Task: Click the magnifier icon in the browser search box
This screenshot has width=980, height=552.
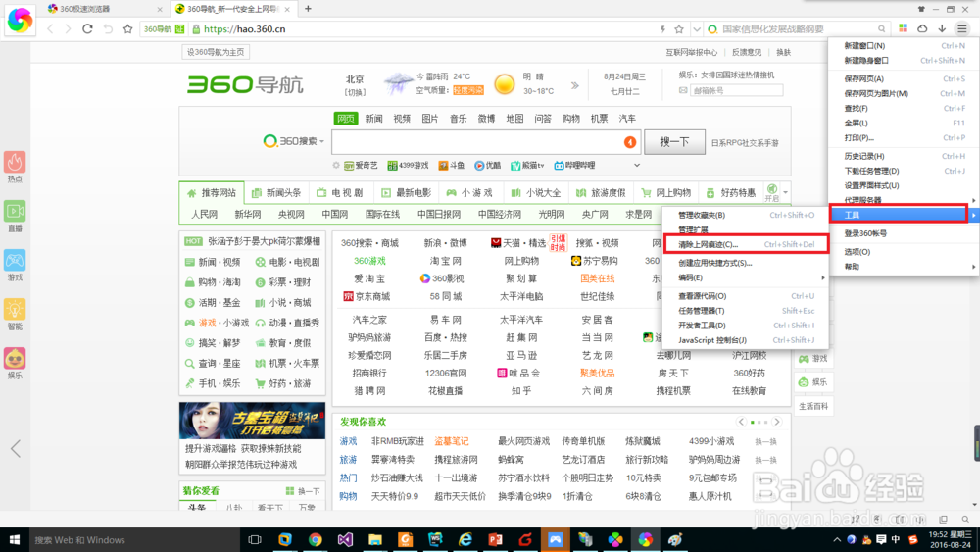Action: point(881,28)
